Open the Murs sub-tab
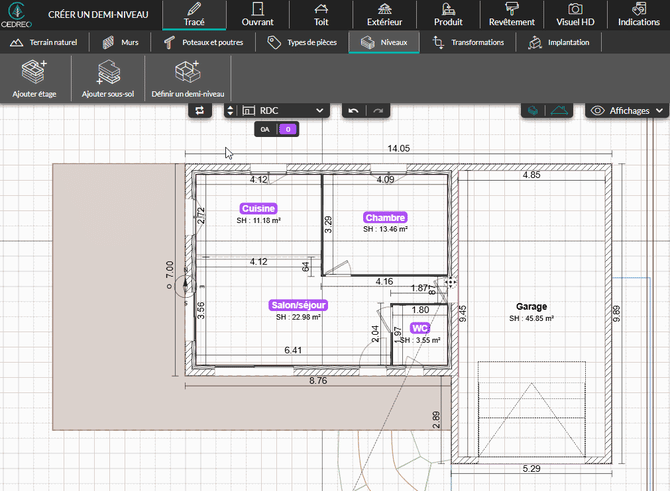 (x=121, y=42)
